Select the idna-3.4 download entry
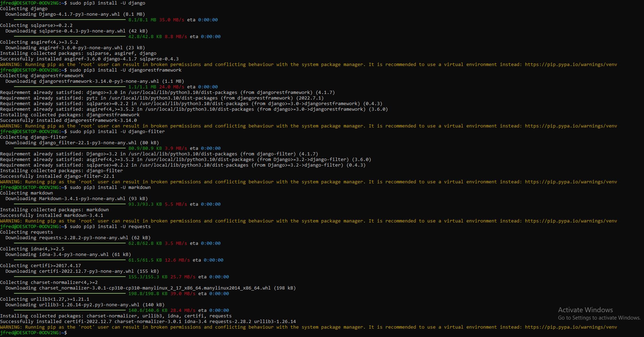 pos(66,254)
